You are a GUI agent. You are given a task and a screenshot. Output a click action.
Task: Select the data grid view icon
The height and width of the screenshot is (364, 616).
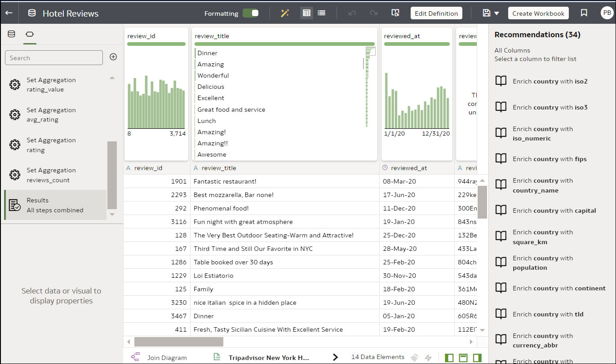click(306, 13)
